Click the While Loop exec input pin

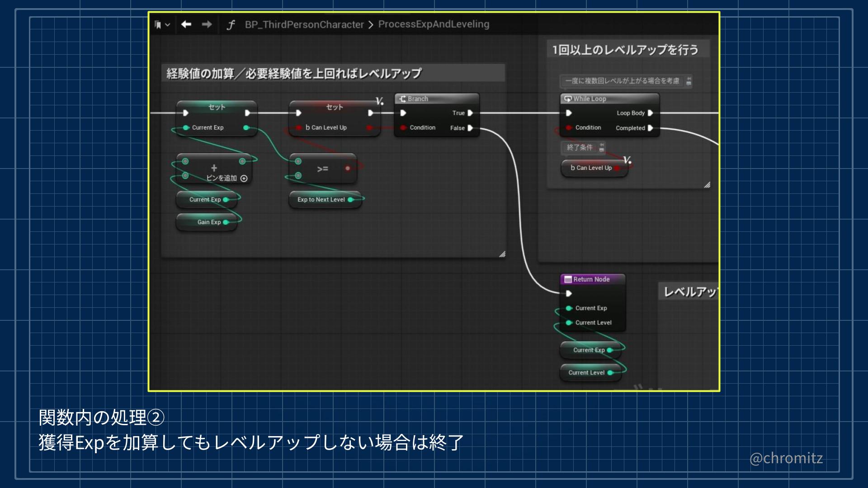(569, 113)
